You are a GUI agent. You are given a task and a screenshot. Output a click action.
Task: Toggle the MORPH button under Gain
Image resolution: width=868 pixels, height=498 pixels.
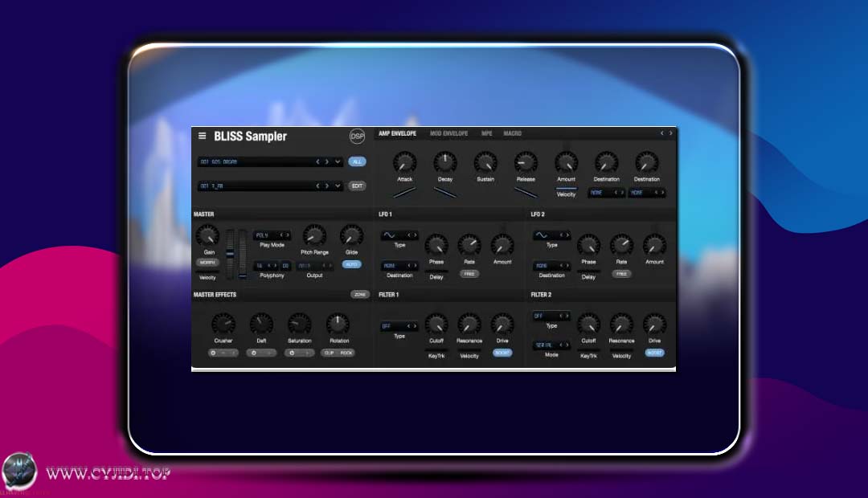207,263
